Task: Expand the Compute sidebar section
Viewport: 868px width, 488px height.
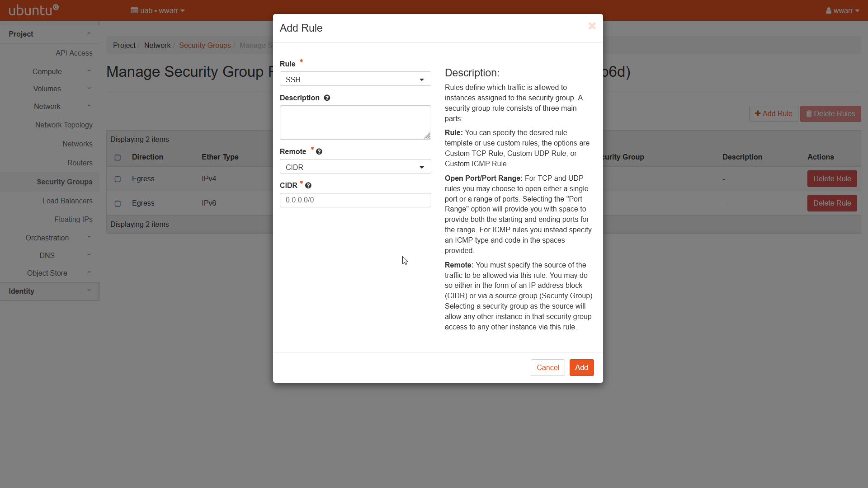Action: pyautogui.click(x=50, y=71)
